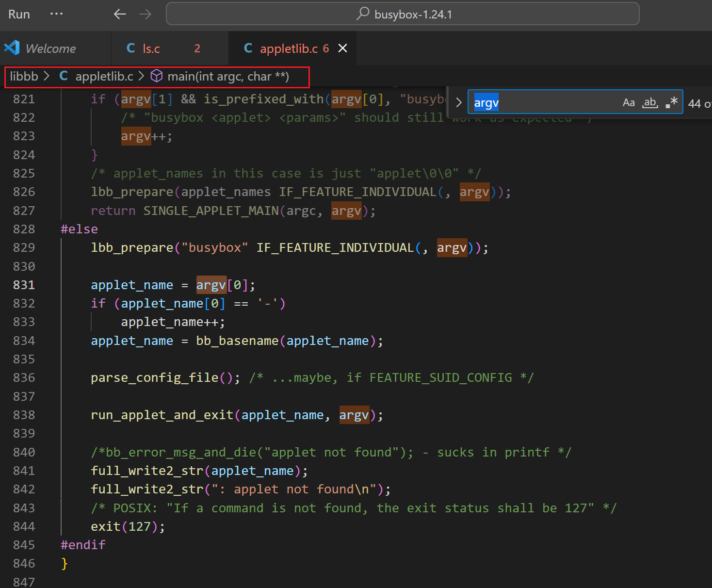Click the "applet not found\n" string on line 842
Image resolution: width=712 pixels, height=588 pixels.
point(294,489)
